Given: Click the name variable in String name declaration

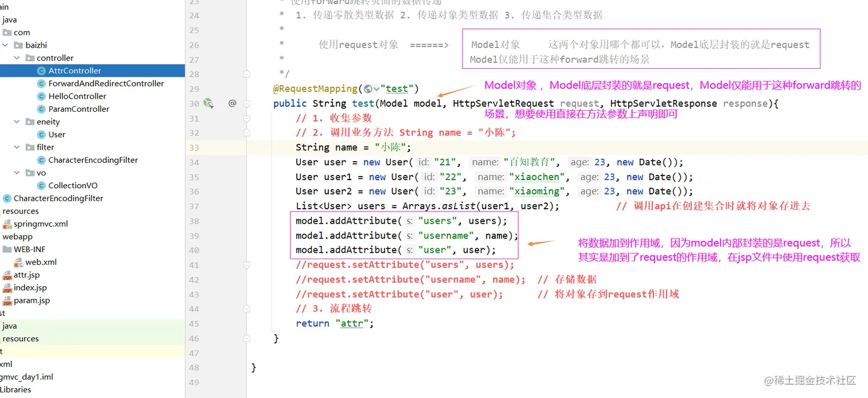Looking at the screenshot, I should 346,147.
